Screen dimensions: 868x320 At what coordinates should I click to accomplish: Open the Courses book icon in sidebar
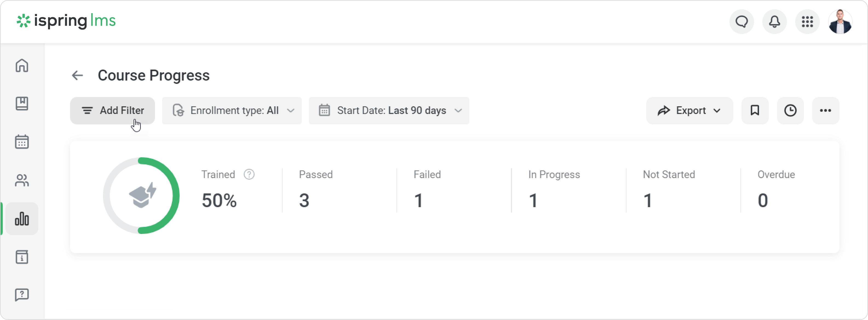tap(22, 104)
